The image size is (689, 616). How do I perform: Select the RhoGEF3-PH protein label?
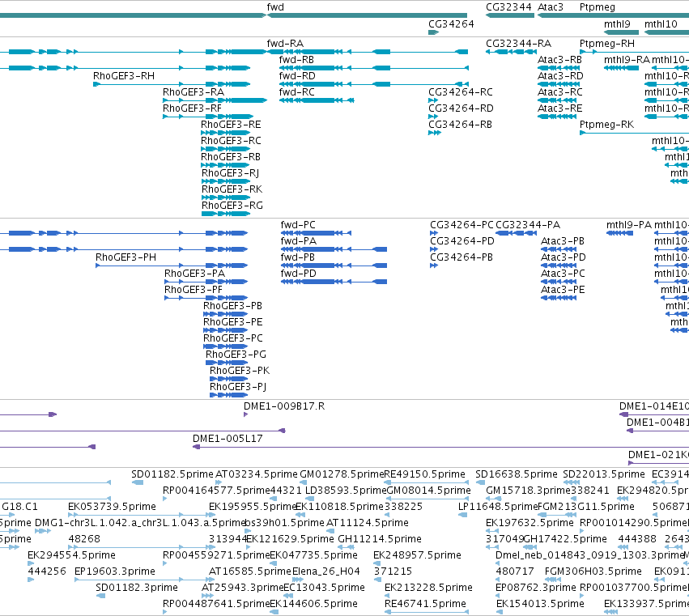tap(125, 257)
